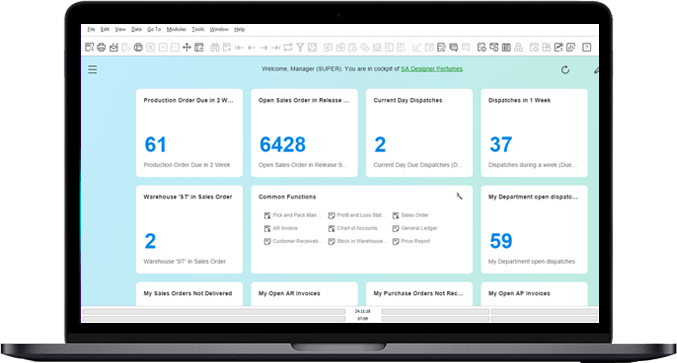Click the printer icon in toolbar

[101, 47]
